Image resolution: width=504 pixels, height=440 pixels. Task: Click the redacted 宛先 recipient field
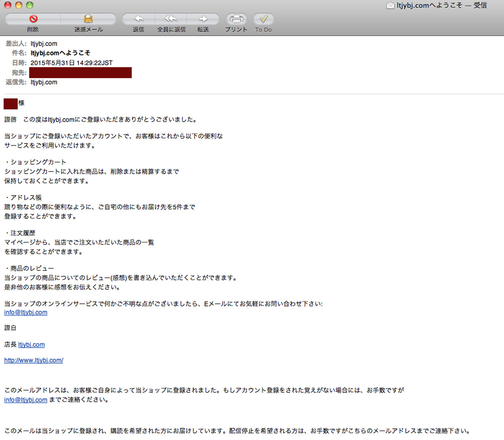coord(80,73)
